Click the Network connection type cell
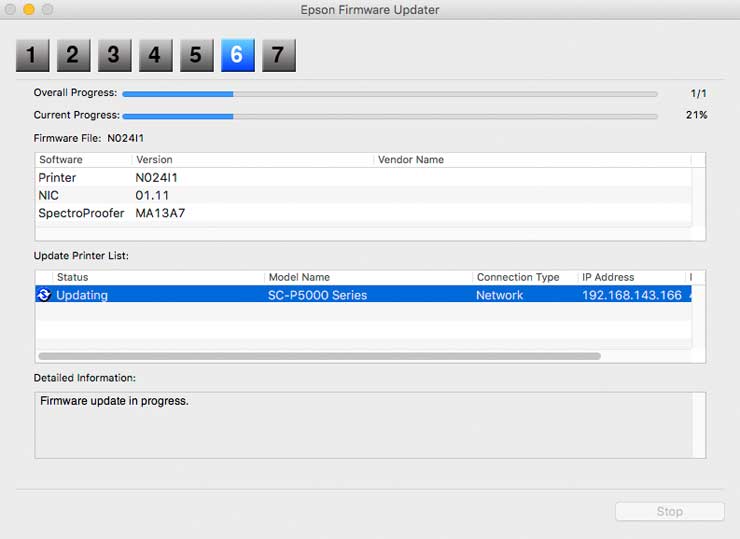This screenshot has width=740, height=539. [x=499, y=295]
